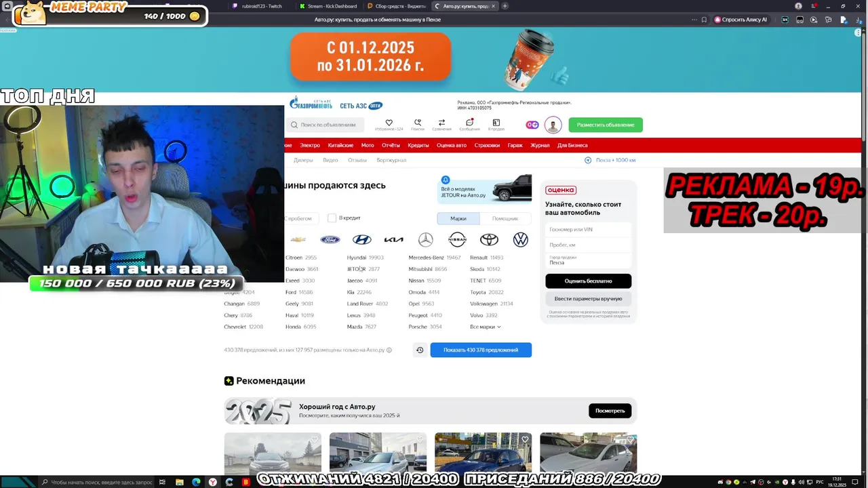Screen dimensions: 868x488
Task: Click Показать 430 378 предложений button
Action: (481, 350)
